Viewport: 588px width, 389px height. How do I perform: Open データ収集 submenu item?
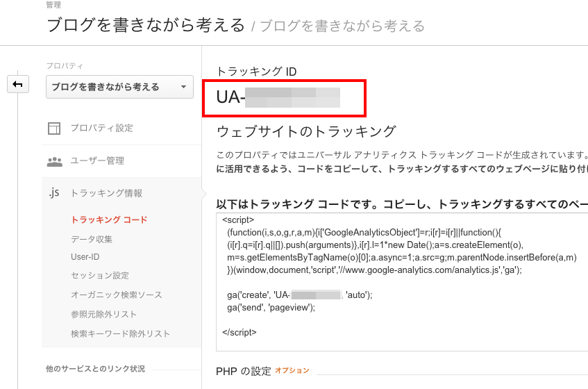pos(92,239)
